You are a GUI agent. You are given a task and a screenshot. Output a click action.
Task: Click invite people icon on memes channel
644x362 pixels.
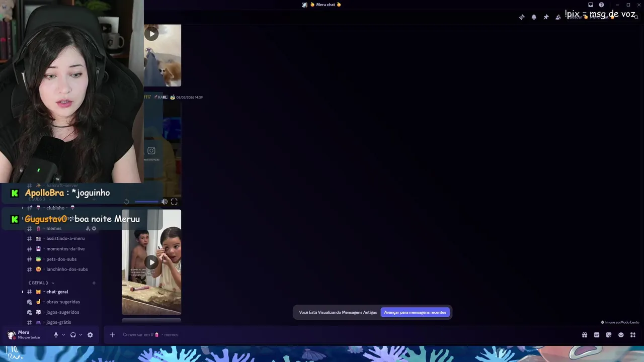[88, 229]
